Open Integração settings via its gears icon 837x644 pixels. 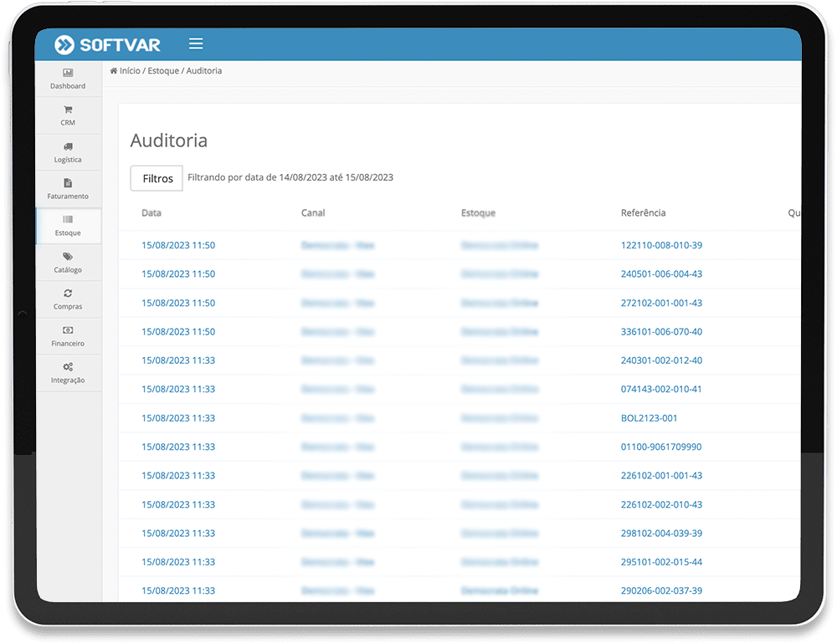(68, 373)
